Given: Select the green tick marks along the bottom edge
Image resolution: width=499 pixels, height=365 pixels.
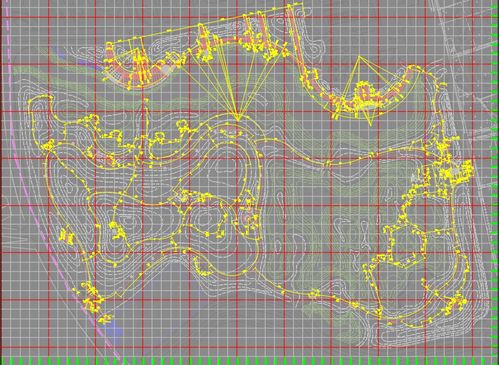Looking at the screenshot, I should click(x=249, y=361).
